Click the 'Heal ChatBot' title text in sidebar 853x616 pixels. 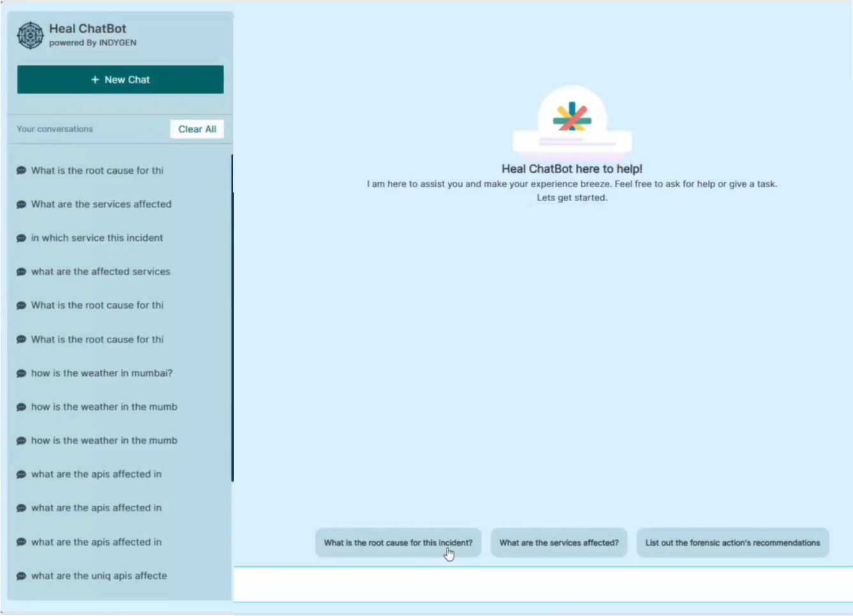coord(88,29)
